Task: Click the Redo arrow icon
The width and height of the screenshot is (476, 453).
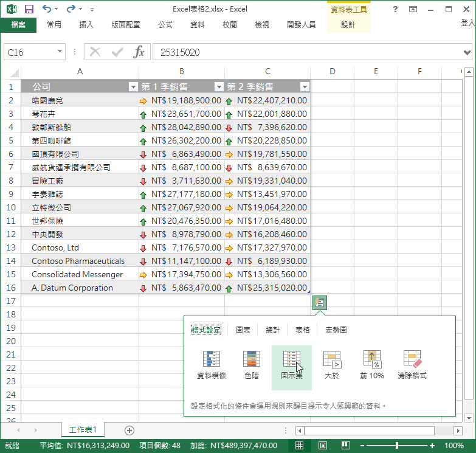Action: point(71,9)
